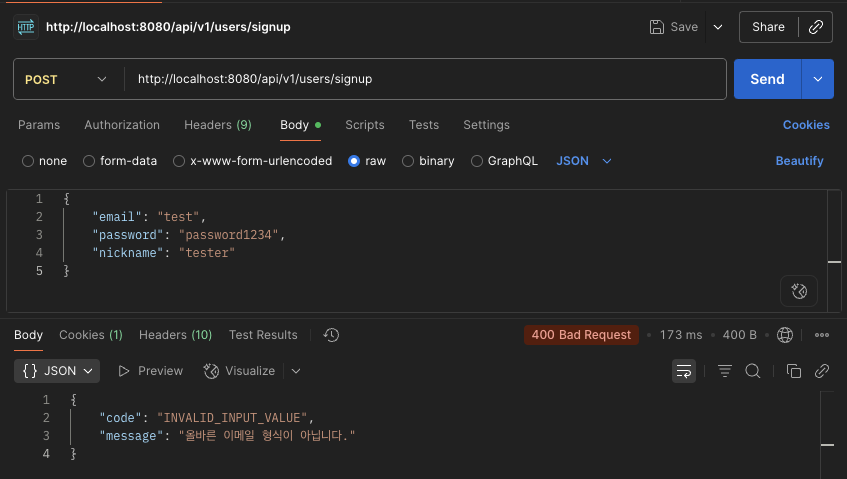Switch to the Params tab
Screen dimensions: 847x479
coord(39,125)
